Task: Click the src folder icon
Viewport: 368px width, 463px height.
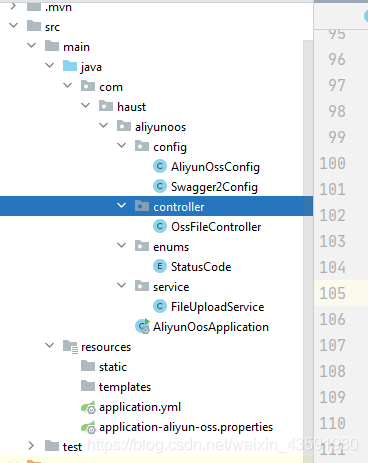Action: pos(34,26)
